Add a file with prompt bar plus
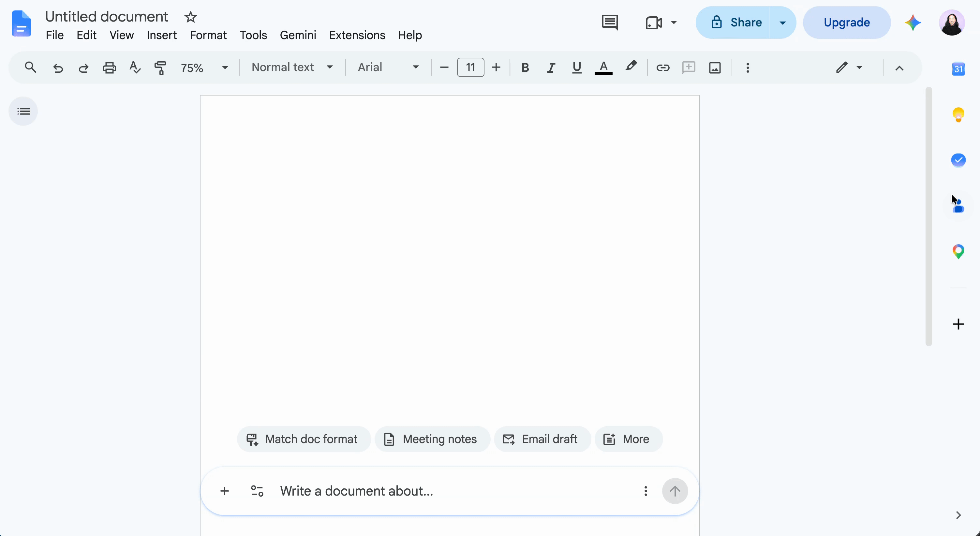Viewport: 980px width, 536px height. click(x=224, y=491)
